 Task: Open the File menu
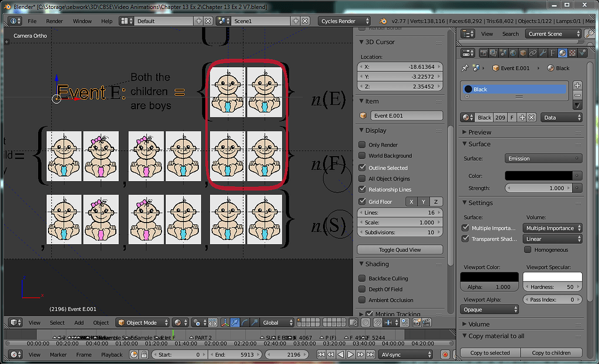[x=32, y=21]
